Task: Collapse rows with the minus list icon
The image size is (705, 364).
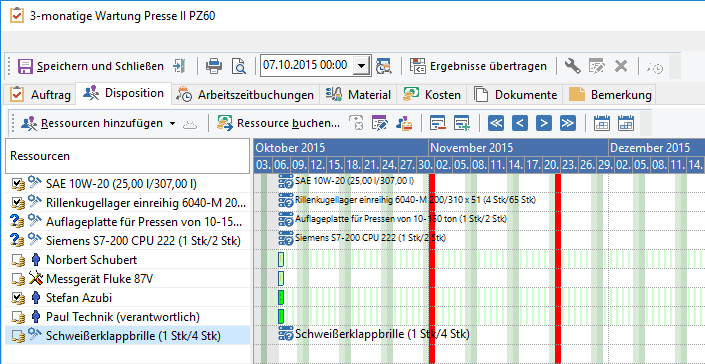Action: tap(437, 123)
